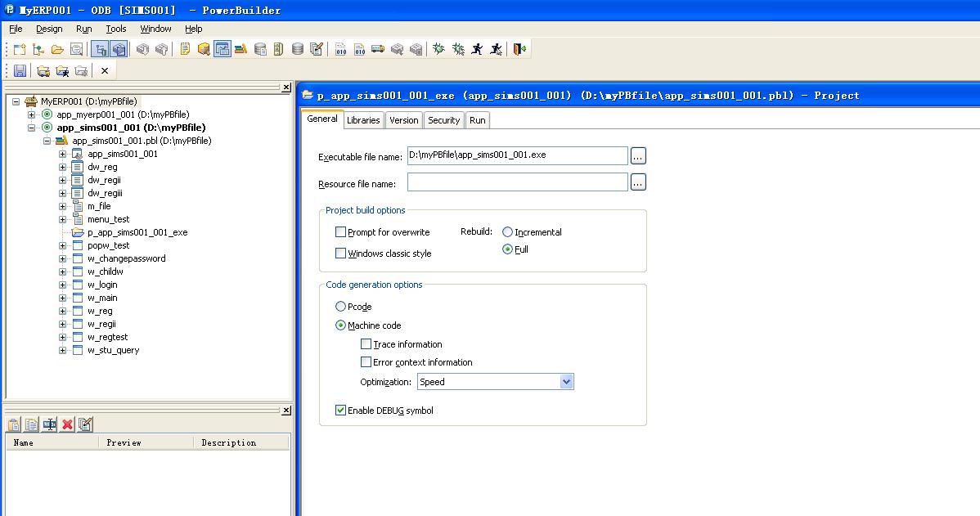Click the New object toolbar icon
Screen dimensions: 980x516
click(x=20, y=49)
